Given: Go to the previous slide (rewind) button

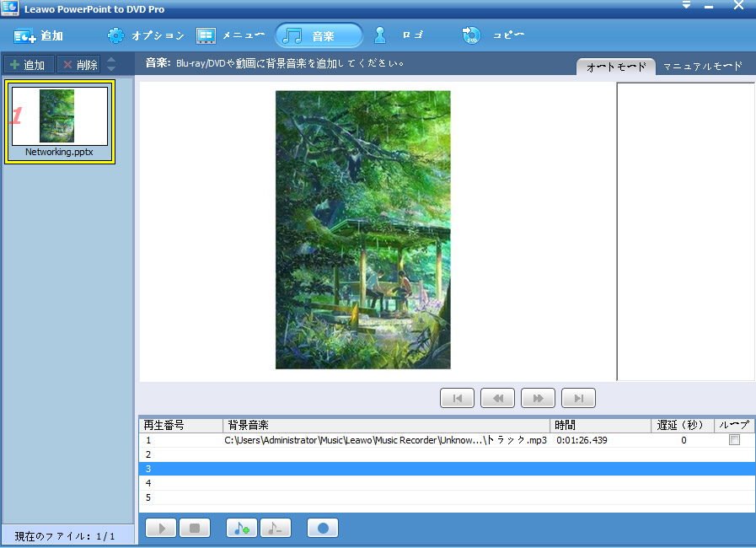Looking at the screenshot, I should (x=497, y=398).
